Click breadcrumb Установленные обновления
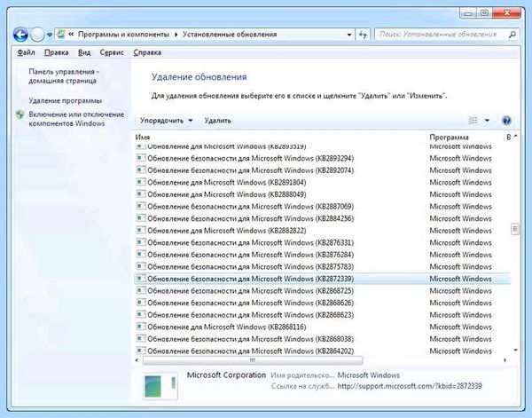 click(x=230, y=35)
